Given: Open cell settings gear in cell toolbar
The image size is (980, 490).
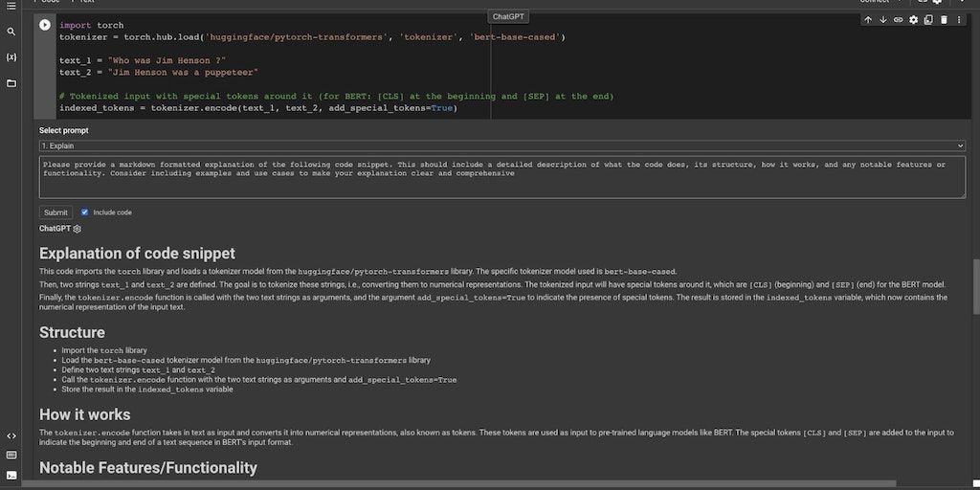Looking at the screenshot, I should point(913,20).
